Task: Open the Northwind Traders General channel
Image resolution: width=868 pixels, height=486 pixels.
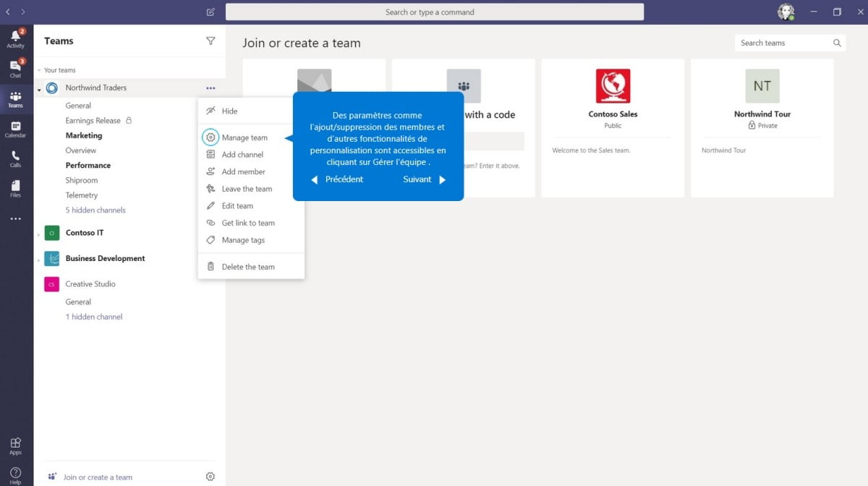Action: [x=78, y=106]
